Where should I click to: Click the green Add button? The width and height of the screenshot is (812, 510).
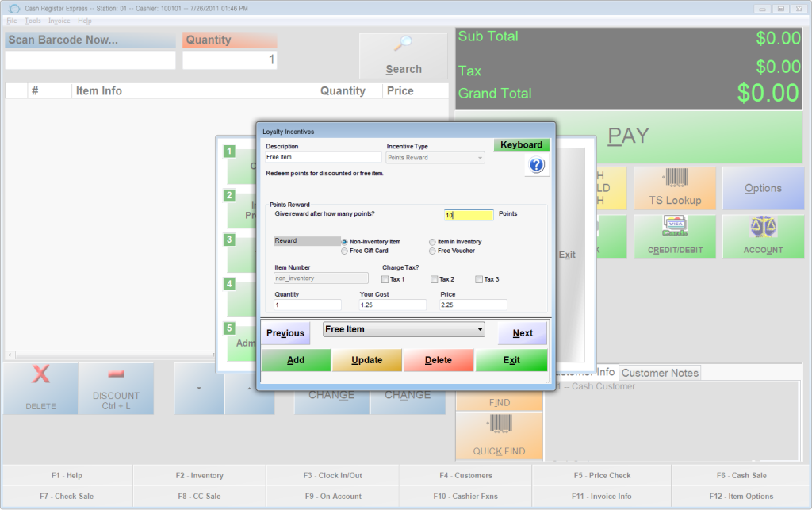(296, 360)
